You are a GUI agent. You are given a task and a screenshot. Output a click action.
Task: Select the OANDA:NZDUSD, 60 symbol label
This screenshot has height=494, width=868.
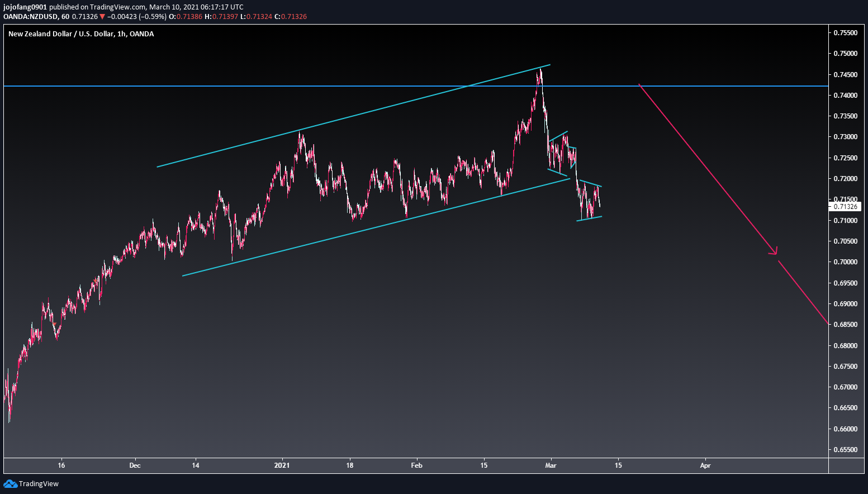(x=36, y=17)
